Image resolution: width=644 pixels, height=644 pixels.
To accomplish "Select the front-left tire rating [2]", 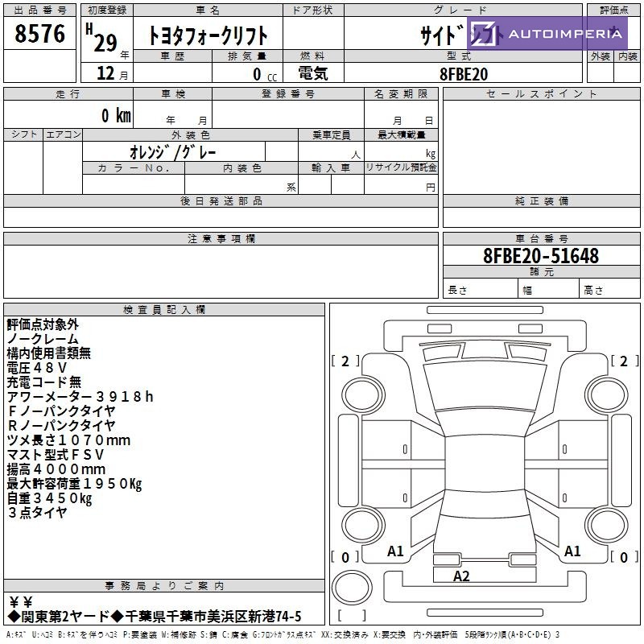I will (x=345, y=361).
